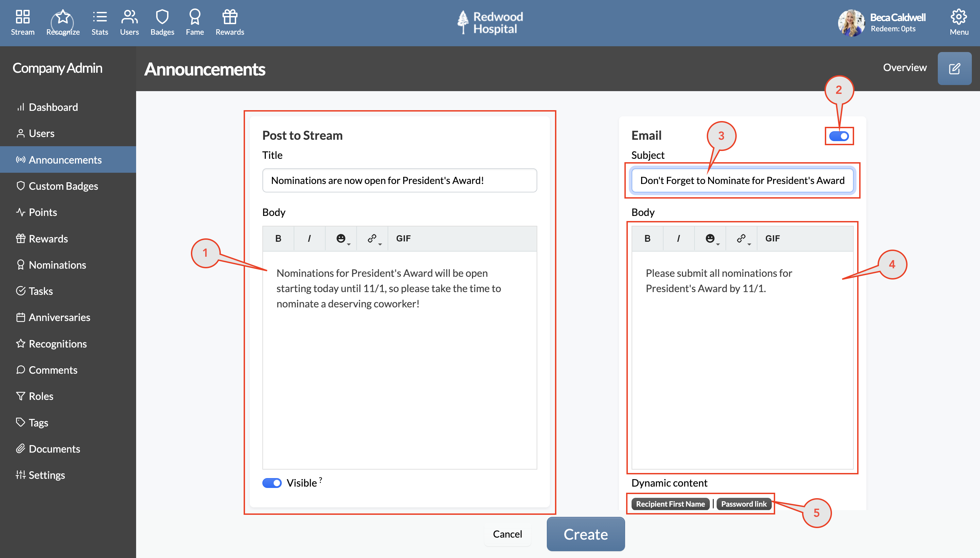Disable the Visible toggle on the stream post

[x=272, y=483]
